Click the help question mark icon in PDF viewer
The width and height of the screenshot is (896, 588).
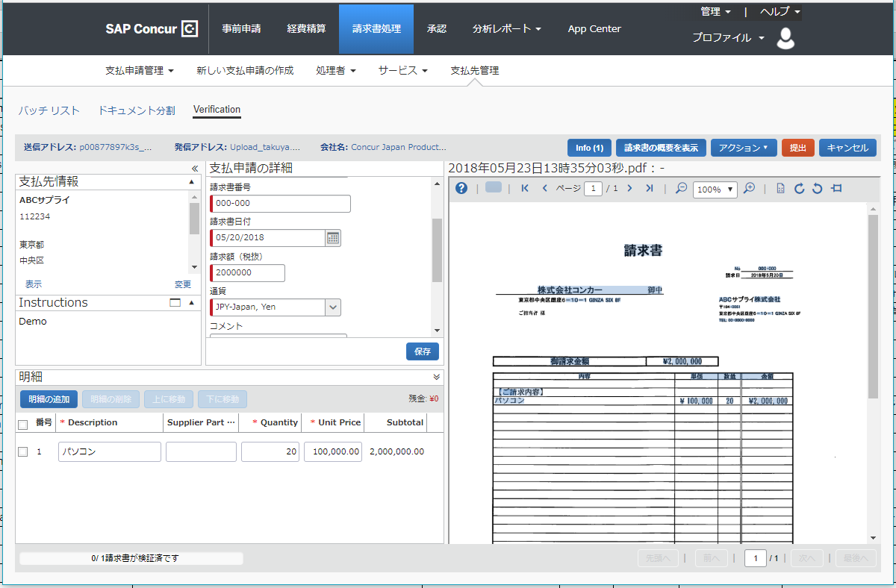tap(461, 189)
